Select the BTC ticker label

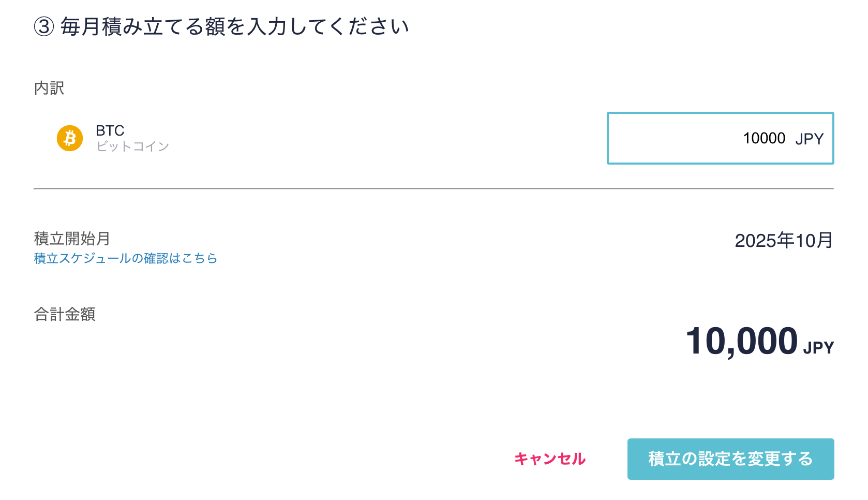pyautogui.click(x=110, y=130)
